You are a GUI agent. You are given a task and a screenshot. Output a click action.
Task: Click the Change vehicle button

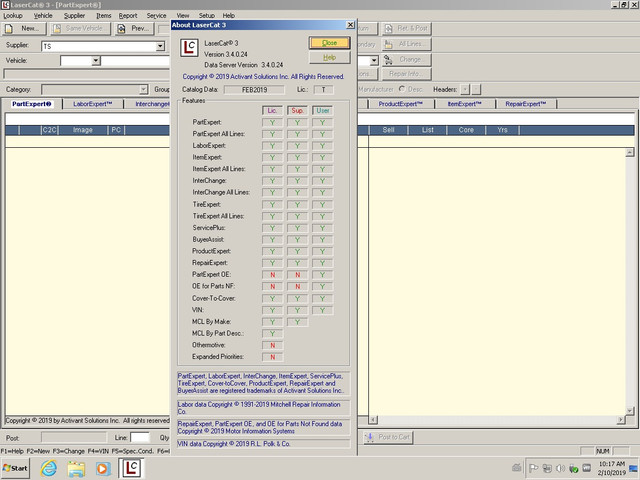pyautogui.click(x=407, y=60)
